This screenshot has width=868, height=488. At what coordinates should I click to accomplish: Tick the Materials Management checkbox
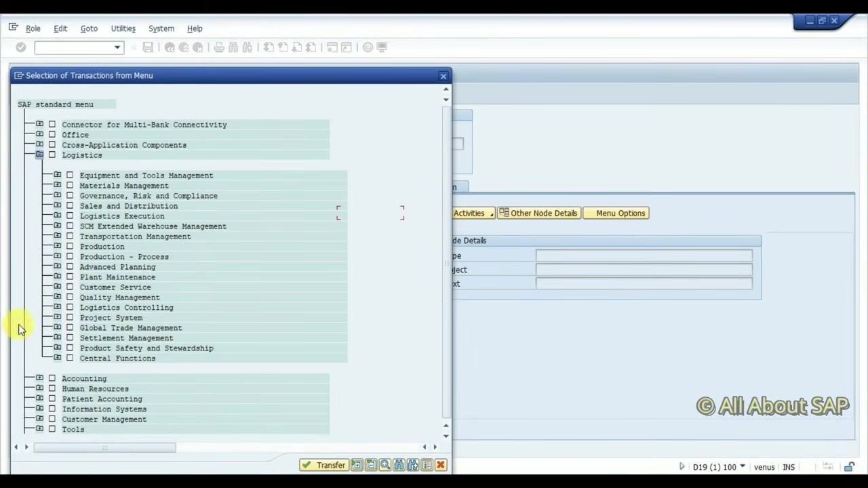click(70, 186)
